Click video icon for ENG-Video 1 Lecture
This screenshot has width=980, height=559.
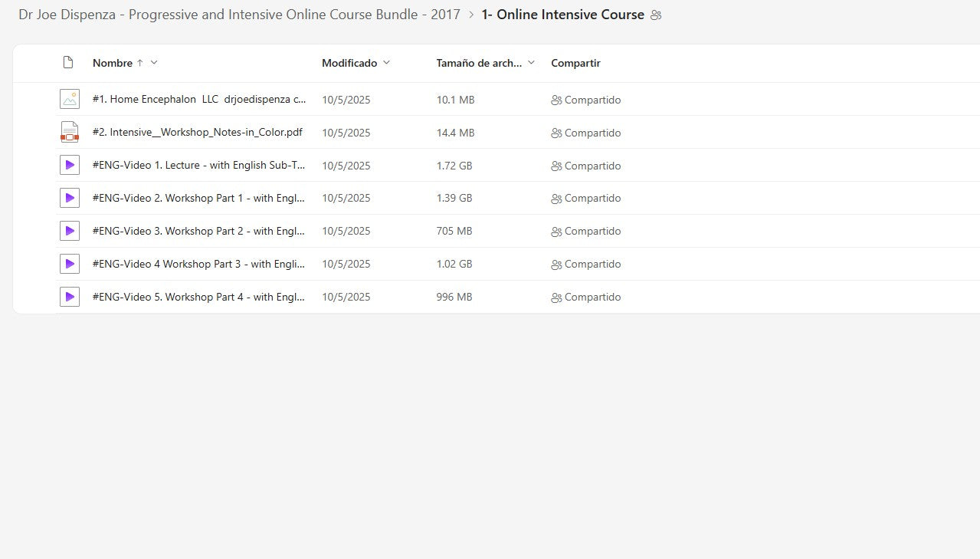tap(70, 165)
